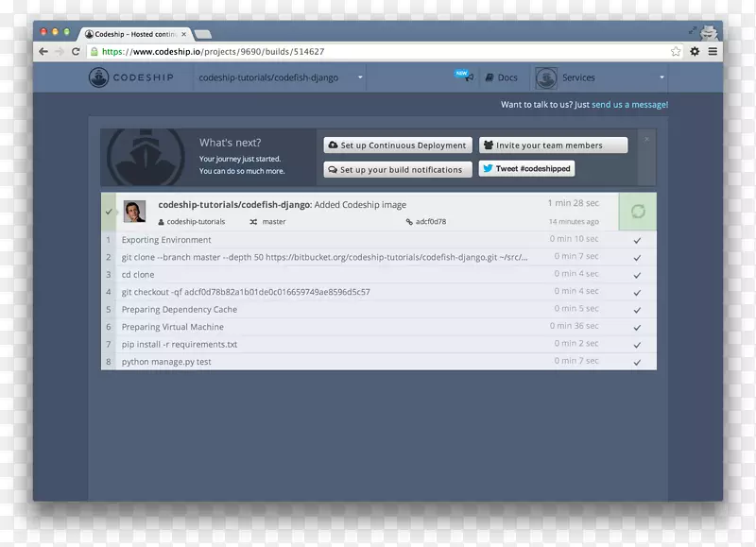This screenshot has height=547, width=756.
Task: Click the checkmark for Exporting Environment step
Action: pos(638,241)
